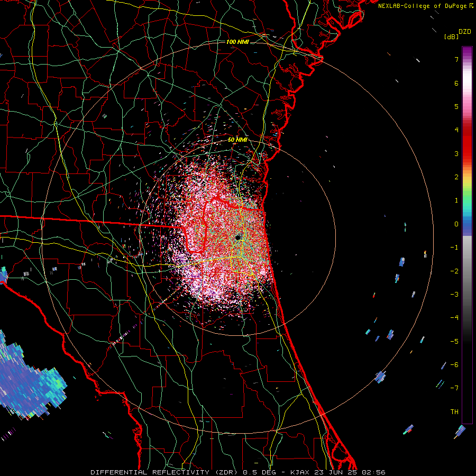
Task: Click the 3 dB scale value
Action: coord(456,153)
